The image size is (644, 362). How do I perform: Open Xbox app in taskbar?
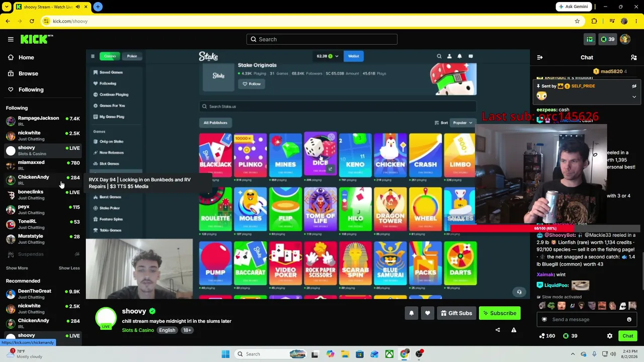coord(389,354)
